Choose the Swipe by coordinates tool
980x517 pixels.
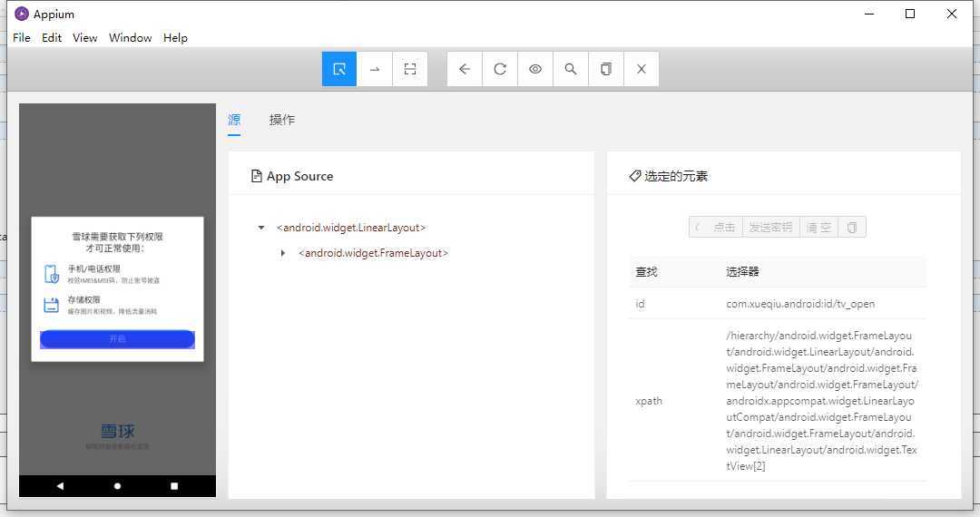coord(375,69)
